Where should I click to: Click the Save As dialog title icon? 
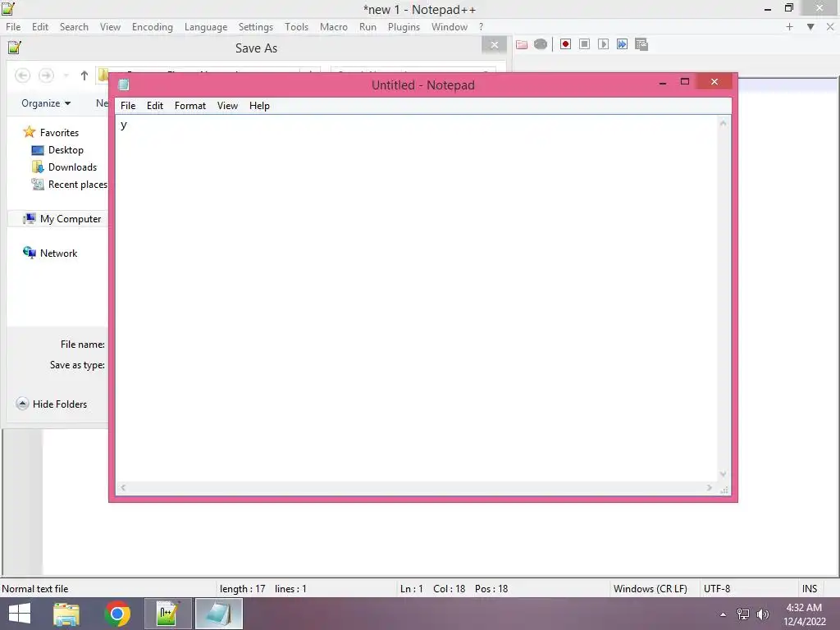click(x=15, y=48)
